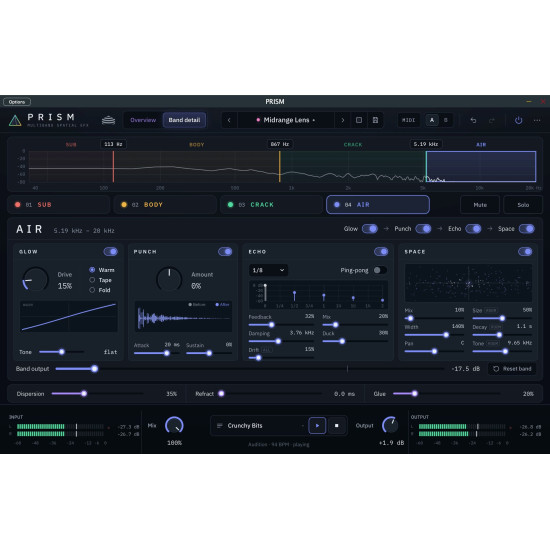550x550 pixels.
Task: Click the Refract slider handle
Action: [x=221, y=394]
